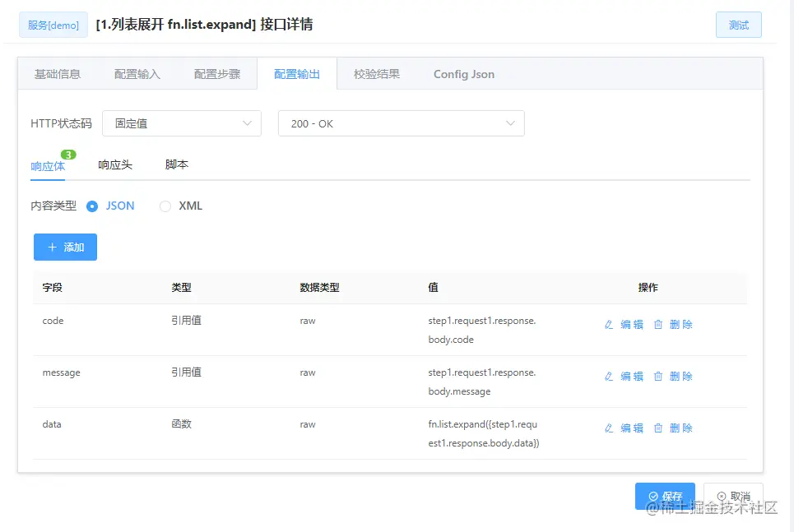This screenshot has width=794, height=532.
Task: Open the 200 - OK status dropdown
Action: click(x=401, y=123)
